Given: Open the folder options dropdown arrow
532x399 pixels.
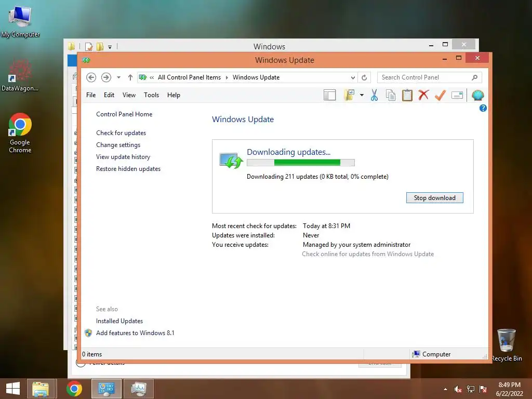Looking at the screenshot, I should point(362,96).
